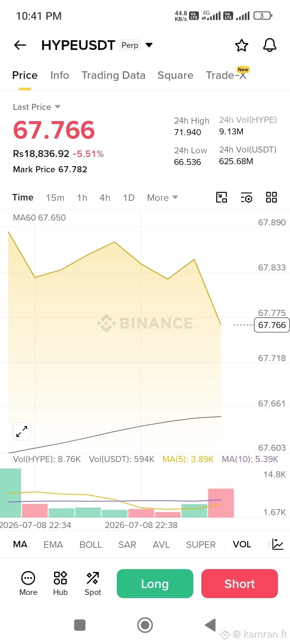Expand the More timeframes dropdown
The width and height of the screenshot is (290, 644).
click(x=162, y=198)
